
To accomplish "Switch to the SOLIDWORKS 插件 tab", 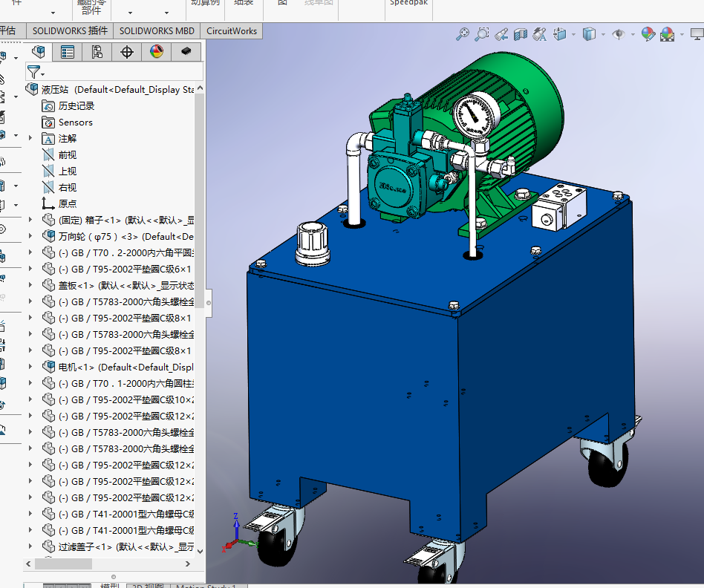I will pos(70,31).
